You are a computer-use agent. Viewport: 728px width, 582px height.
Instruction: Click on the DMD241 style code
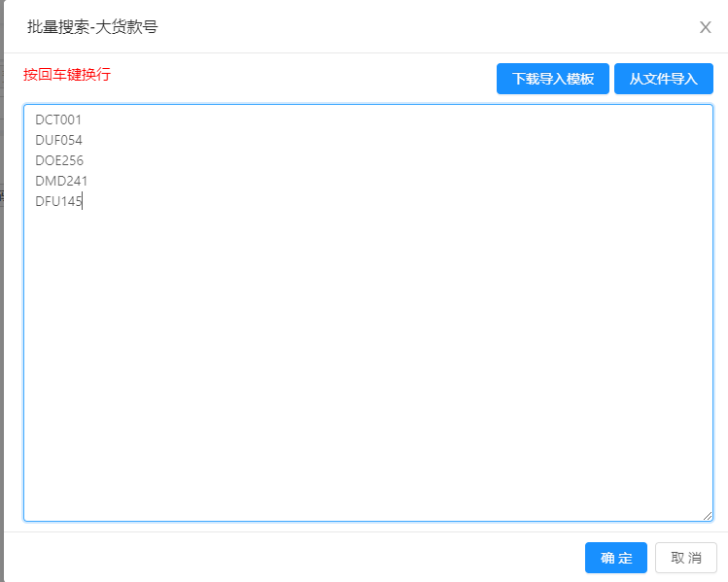click(61, 181)
